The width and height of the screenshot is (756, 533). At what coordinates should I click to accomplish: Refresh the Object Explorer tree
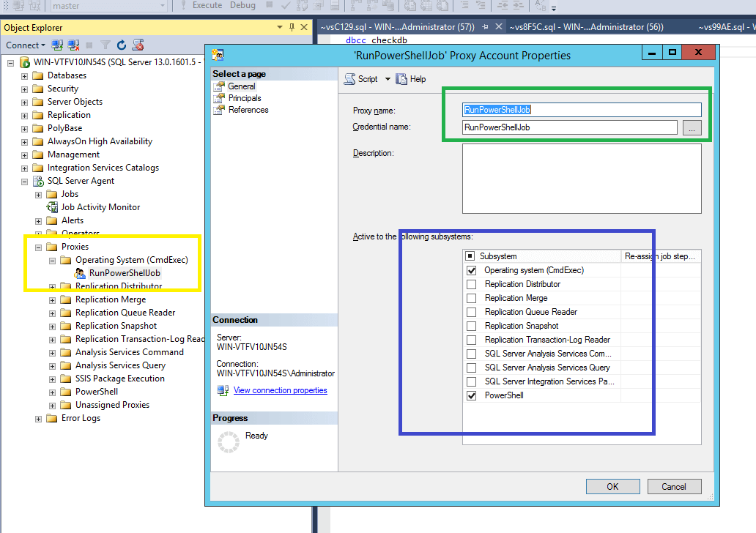pyautogui.click(x=122, y=45)
